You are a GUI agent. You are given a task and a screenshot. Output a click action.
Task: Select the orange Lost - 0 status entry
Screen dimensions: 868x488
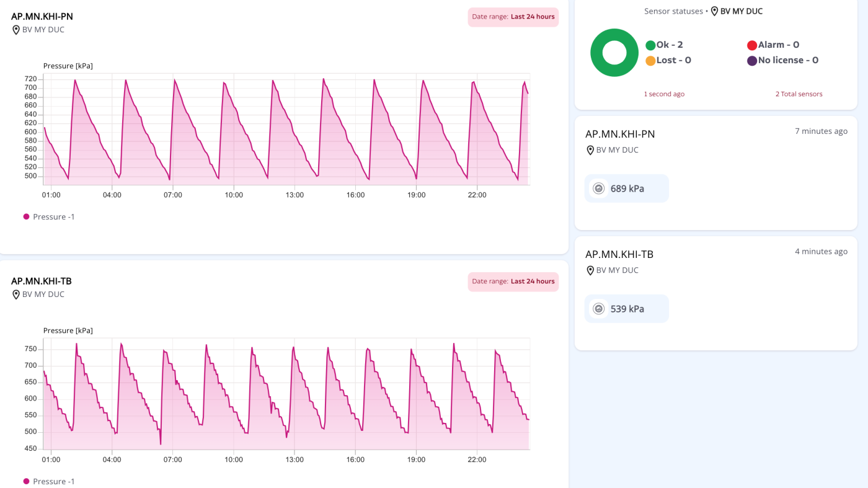pos(668,60)
